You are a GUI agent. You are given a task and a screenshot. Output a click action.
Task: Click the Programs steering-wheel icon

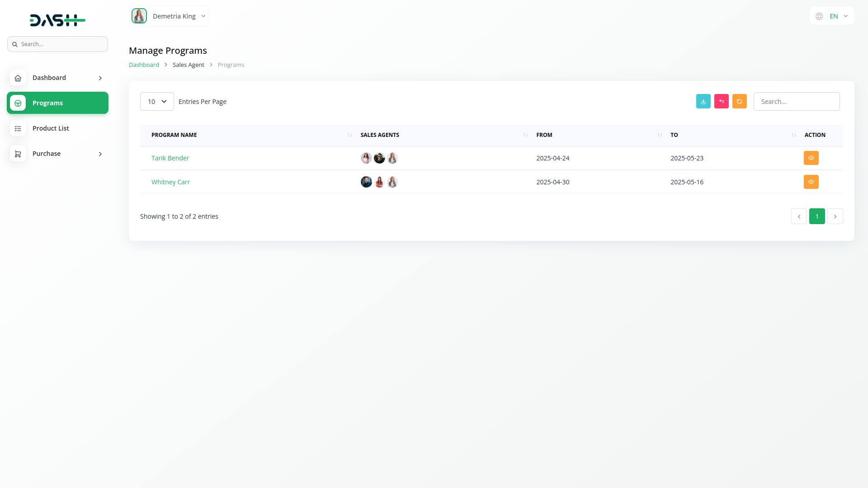click(x=18, y=103)
